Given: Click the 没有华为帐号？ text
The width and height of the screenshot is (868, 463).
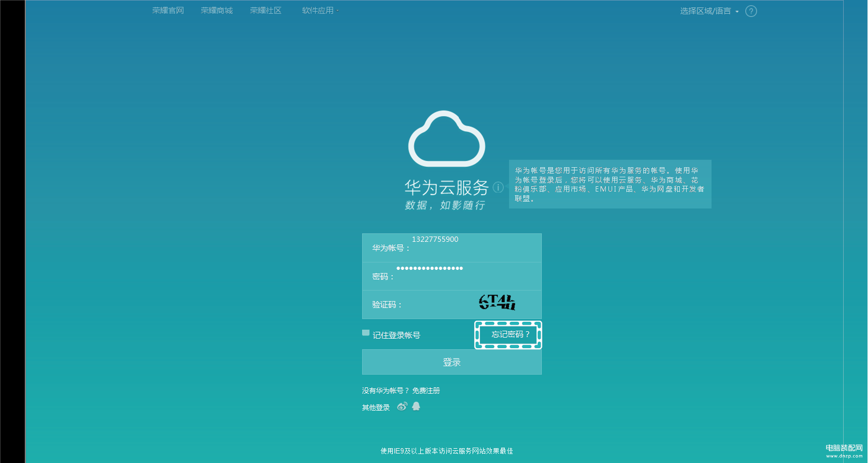Looking at the screenshot, I should coord(385,391).
